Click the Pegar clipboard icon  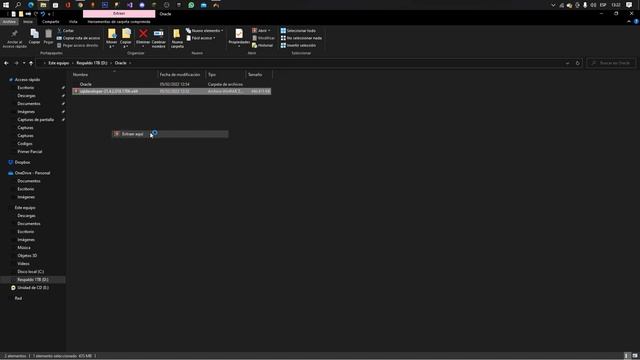(48, 34)
